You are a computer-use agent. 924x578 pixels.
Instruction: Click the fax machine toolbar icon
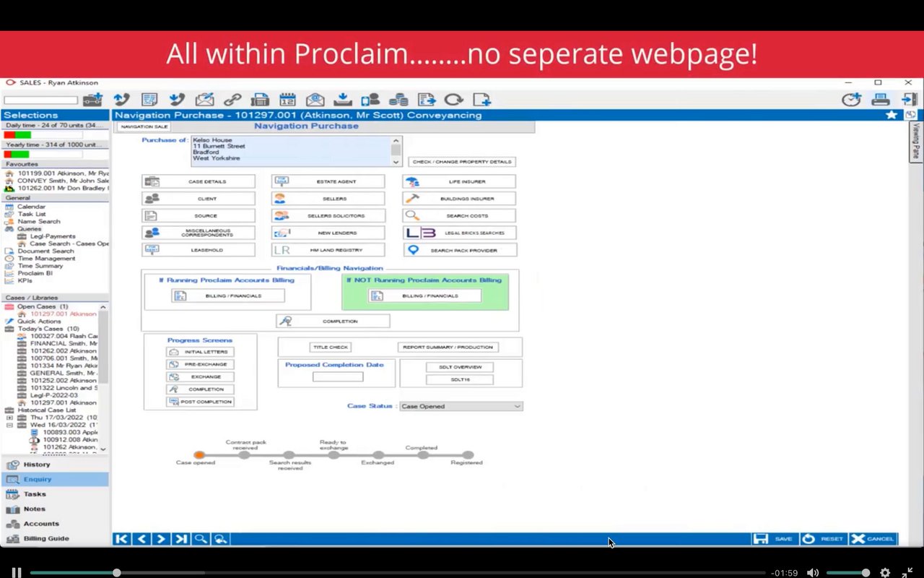coord(260,100)
